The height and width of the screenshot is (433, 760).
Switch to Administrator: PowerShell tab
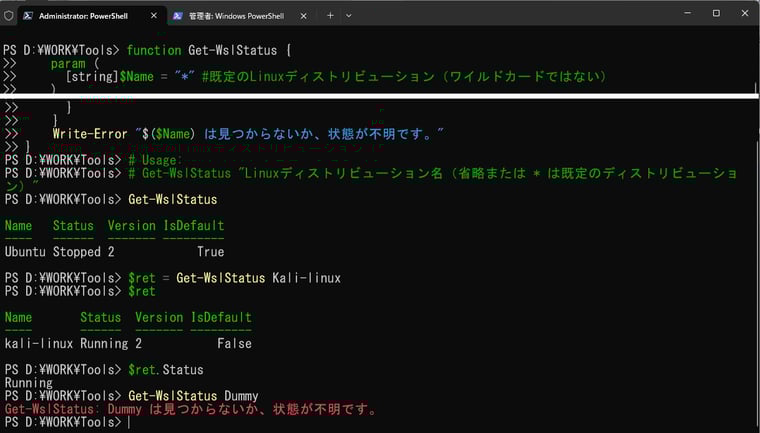tap(91, 16)
